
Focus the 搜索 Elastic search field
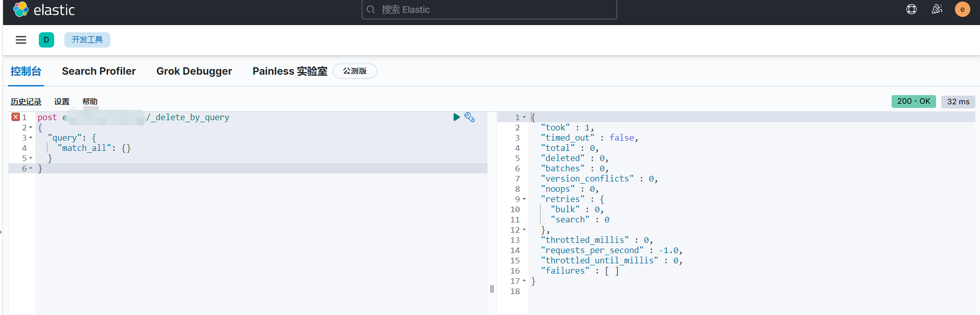(489, 10)
